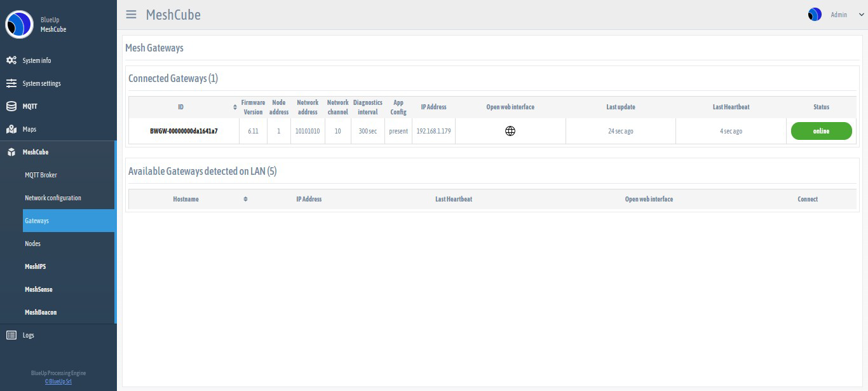Click the Maps sidebar icon

click(x=11, y=129)
